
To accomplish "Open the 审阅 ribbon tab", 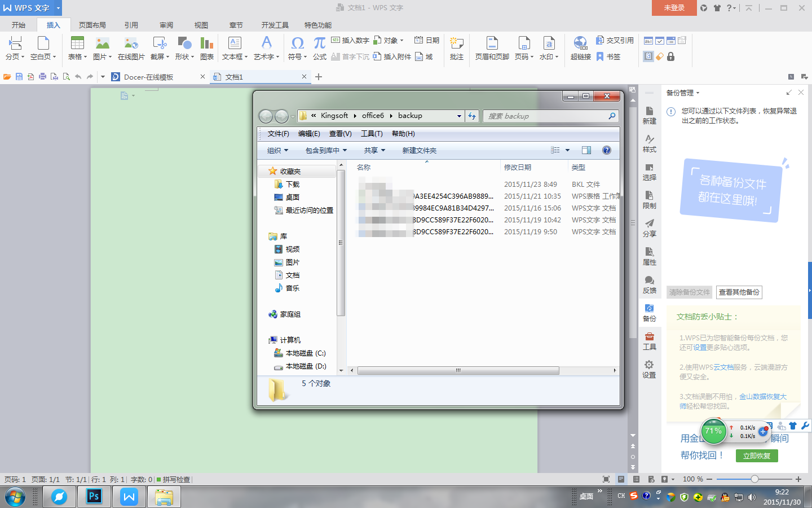I will pyautogui.click(x=166, y=25).
